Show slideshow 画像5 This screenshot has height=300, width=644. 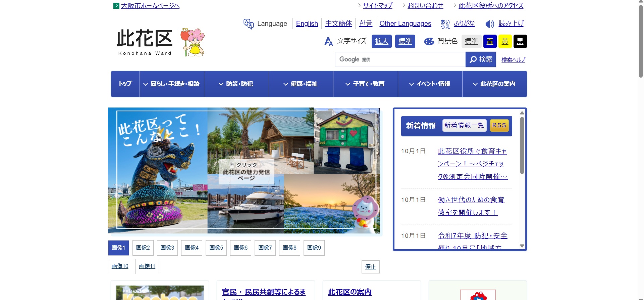tap(216, 248)
